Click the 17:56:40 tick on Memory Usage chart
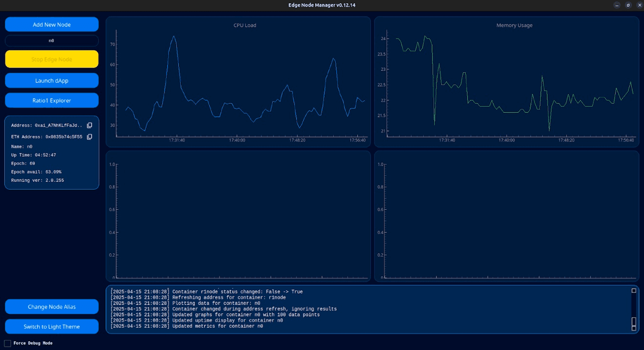The height and width of the screenshot is (350, 644). point(626,140)
